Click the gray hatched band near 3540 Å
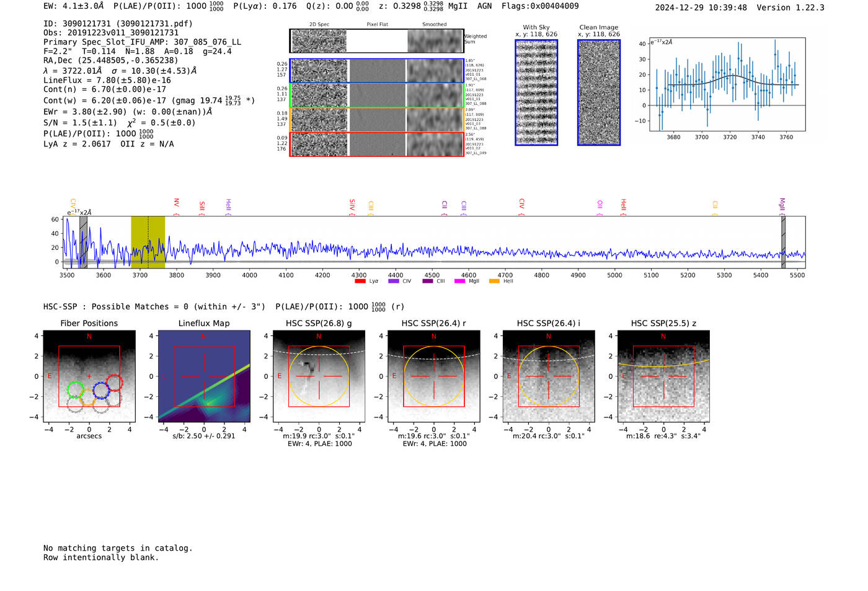Viewport: 868px width, 591px height. 83,242
